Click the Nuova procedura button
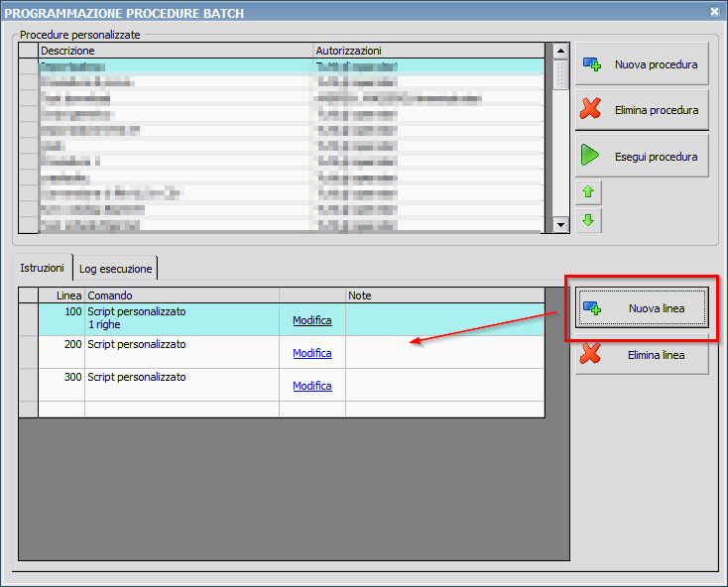Viewport: 728px width, 587px height. point(642,63)
